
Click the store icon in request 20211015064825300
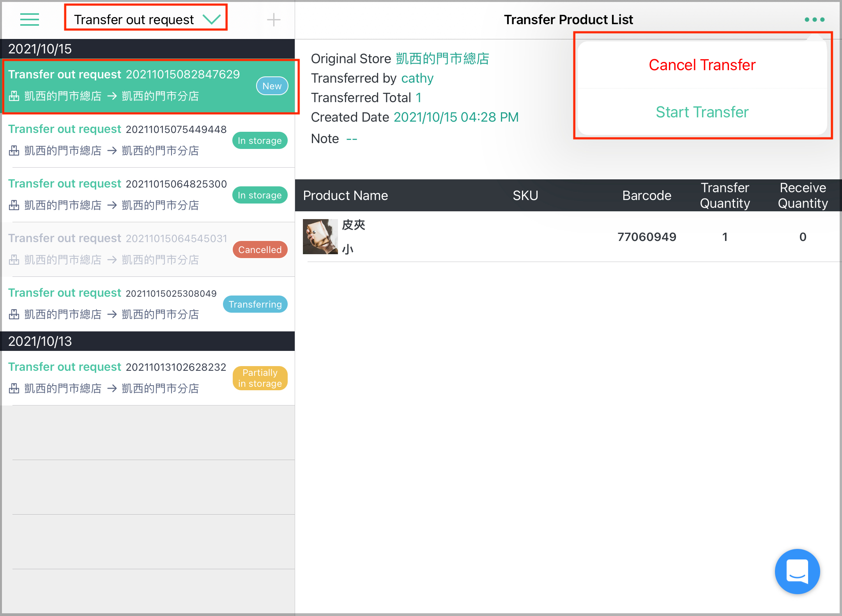pos(14,205)
